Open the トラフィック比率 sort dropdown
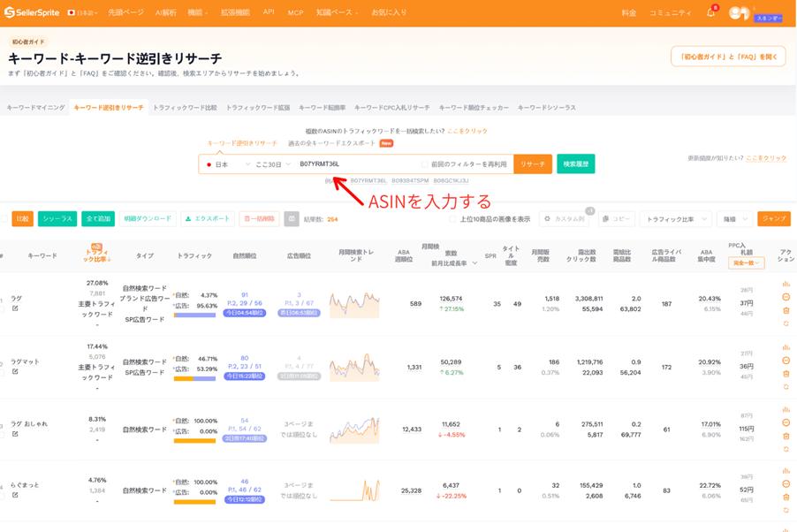 click(x=674, y=218)
